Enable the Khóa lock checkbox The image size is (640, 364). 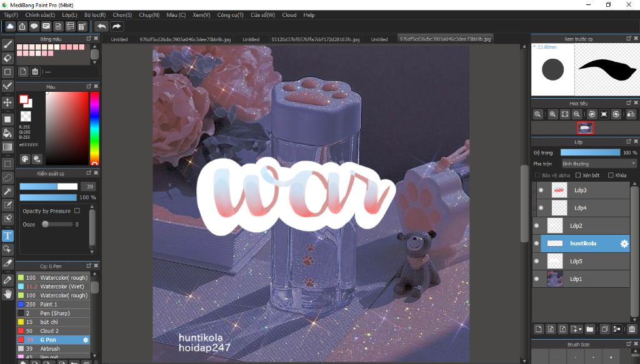(611, 175)
